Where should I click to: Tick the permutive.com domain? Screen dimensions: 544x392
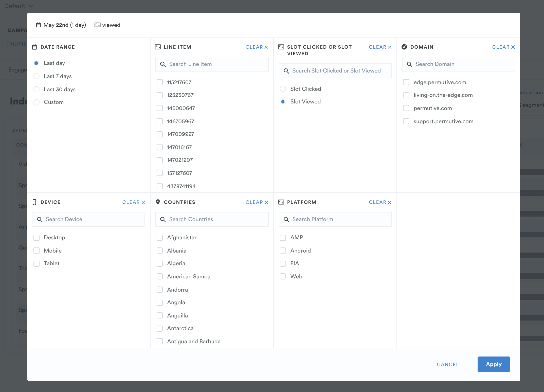[x=406, y=108]
